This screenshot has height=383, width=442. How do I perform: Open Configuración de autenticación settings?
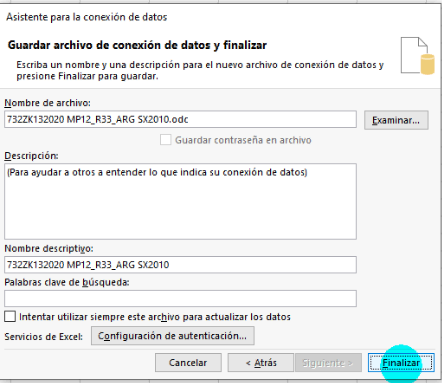pyautogui.click(x=173, y=336)
